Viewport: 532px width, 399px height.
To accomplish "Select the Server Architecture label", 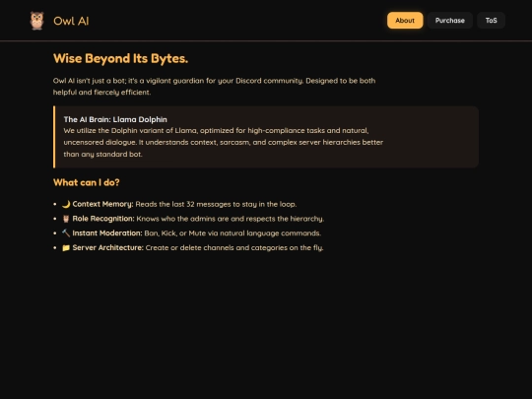I will point(108,247).
